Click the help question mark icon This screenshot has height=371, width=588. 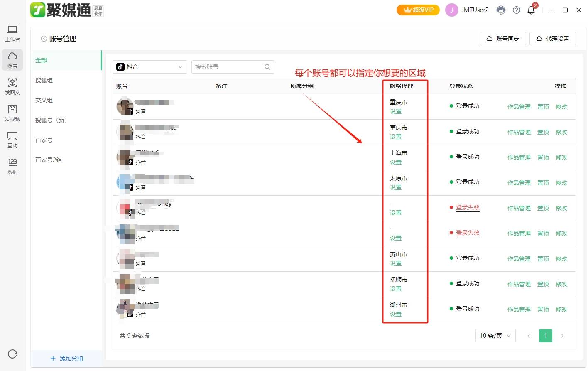point(517,10)
